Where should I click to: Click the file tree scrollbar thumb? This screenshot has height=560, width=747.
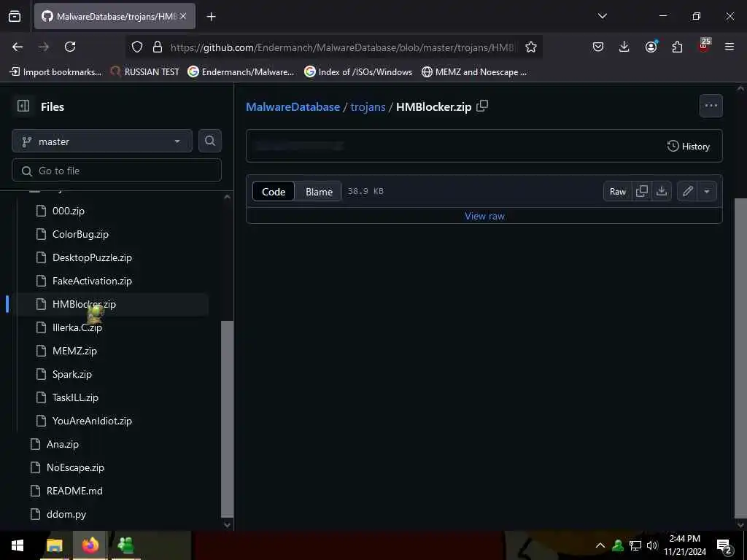[228, 419]
